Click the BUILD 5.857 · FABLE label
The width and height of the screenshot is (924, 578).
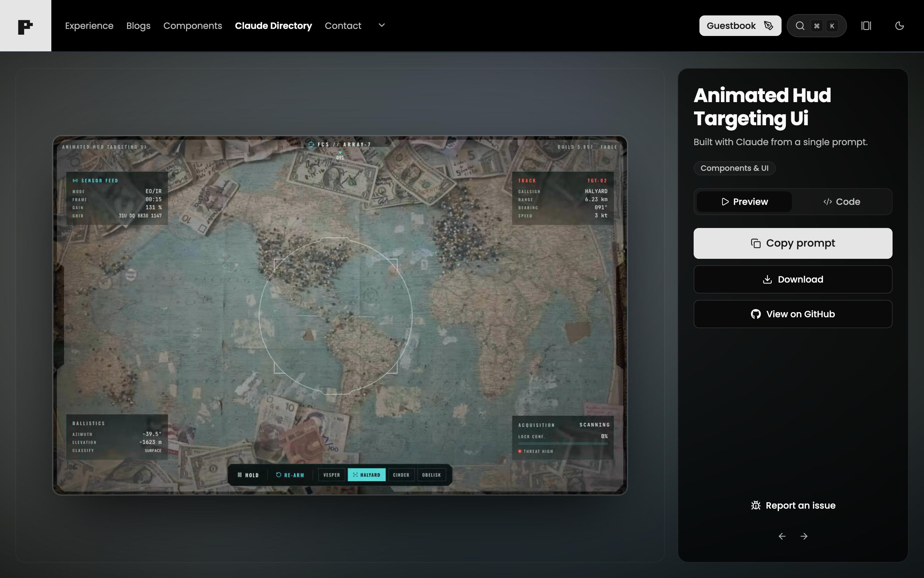587,147
